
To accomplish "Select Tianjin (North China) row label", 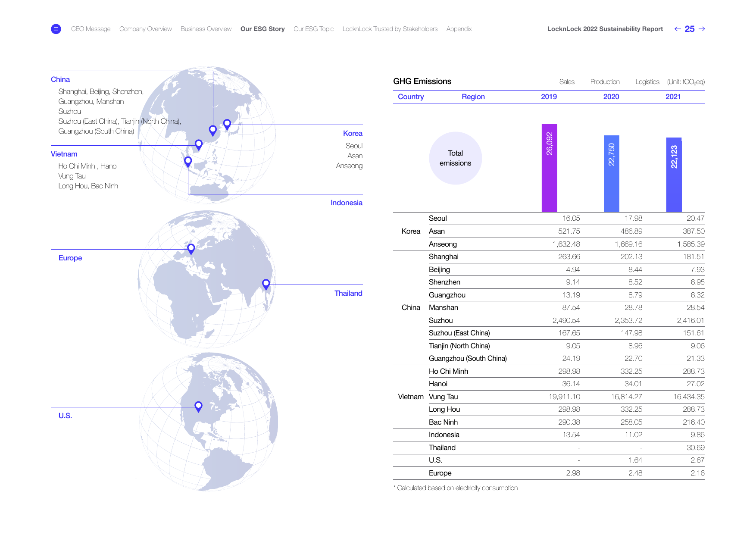I will pyautogui.click(x=459, y=346).
